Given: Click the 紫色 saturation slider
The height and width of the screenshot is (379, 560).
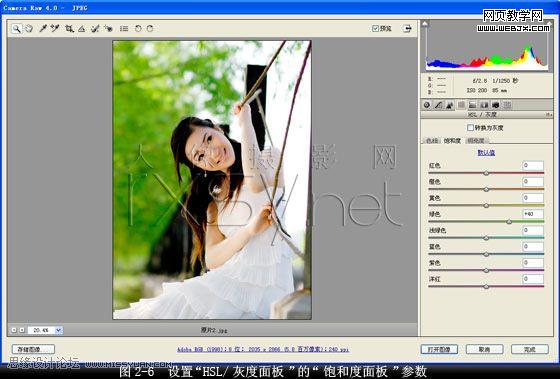Looking at the screenshot, I should 486,270.
